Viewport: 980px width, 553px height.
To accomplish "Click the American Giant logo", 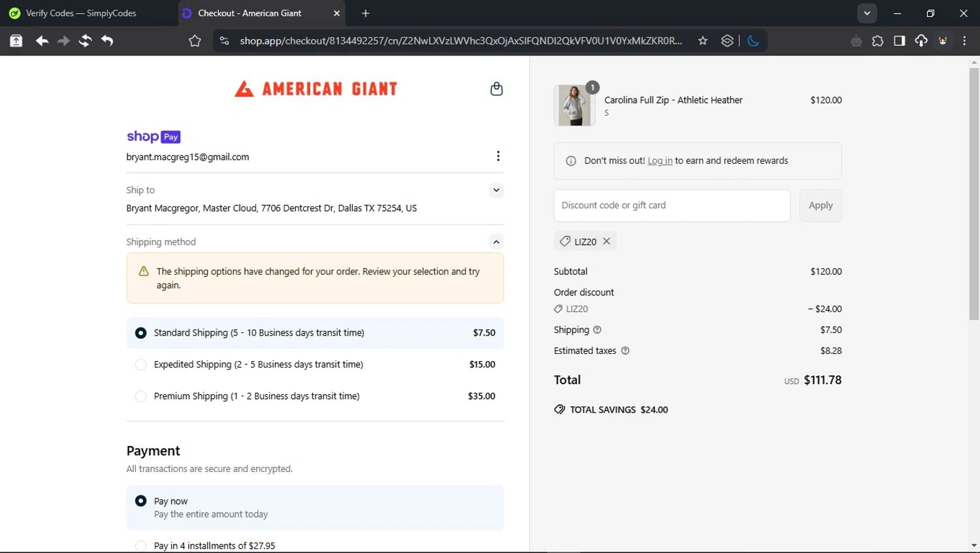I will point(316,89).
